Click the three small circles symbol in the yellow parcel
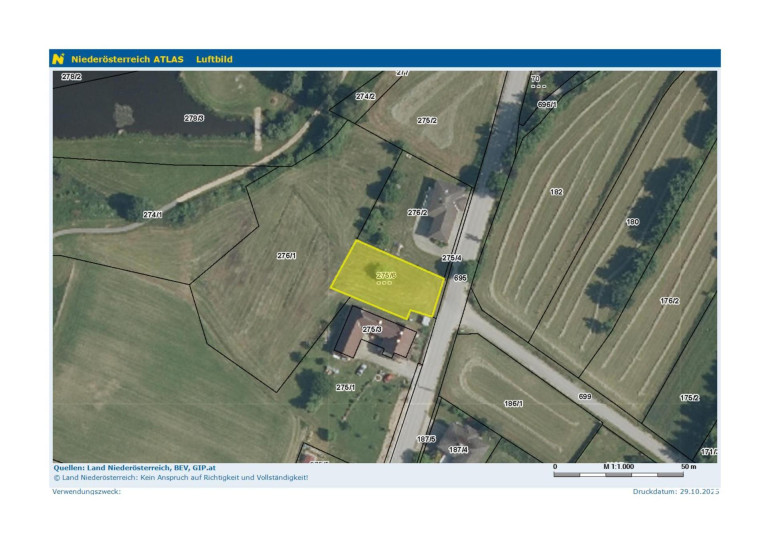Viewport: 770px width, 544px height. 383,283
